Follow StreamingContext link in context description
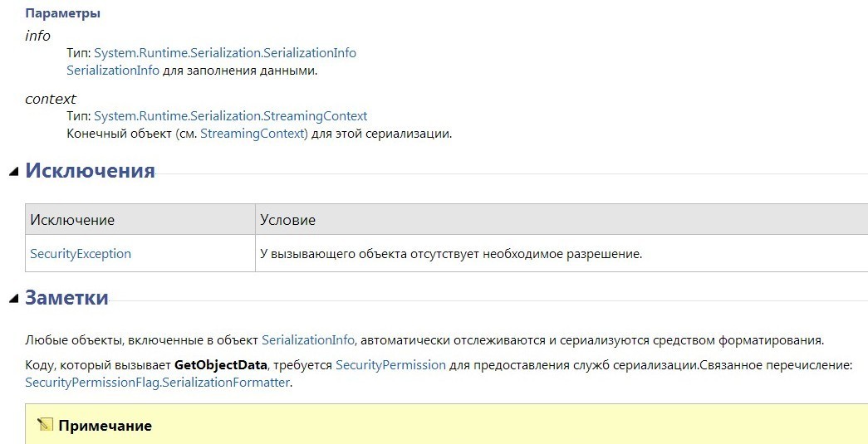Screen dimensions: 868x444 pos(253,134)
